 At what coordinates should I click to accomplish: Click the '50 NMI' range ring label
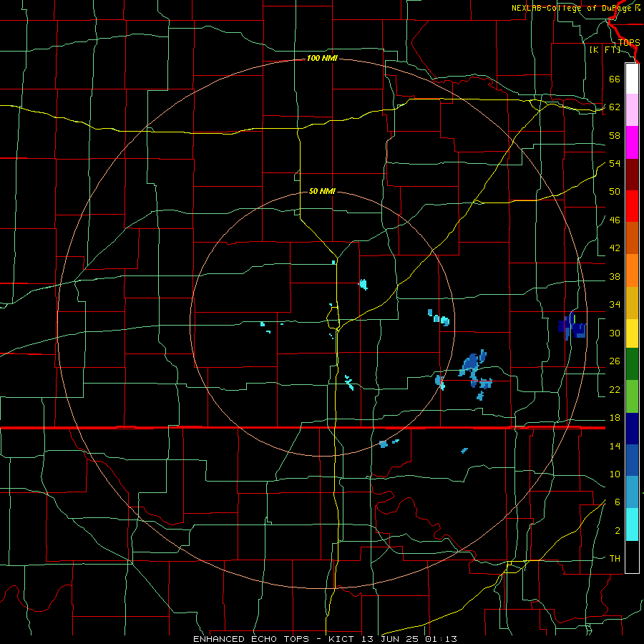322,191
